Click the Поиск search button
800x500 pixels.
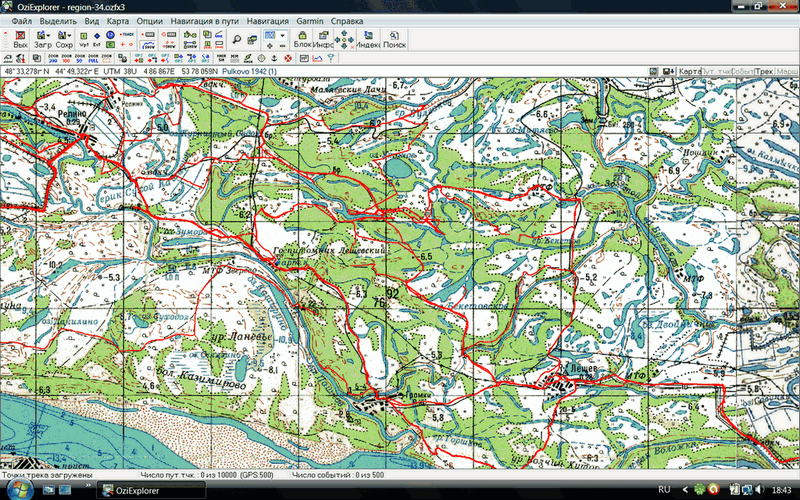pyautogui.click(x=394, y=40)
